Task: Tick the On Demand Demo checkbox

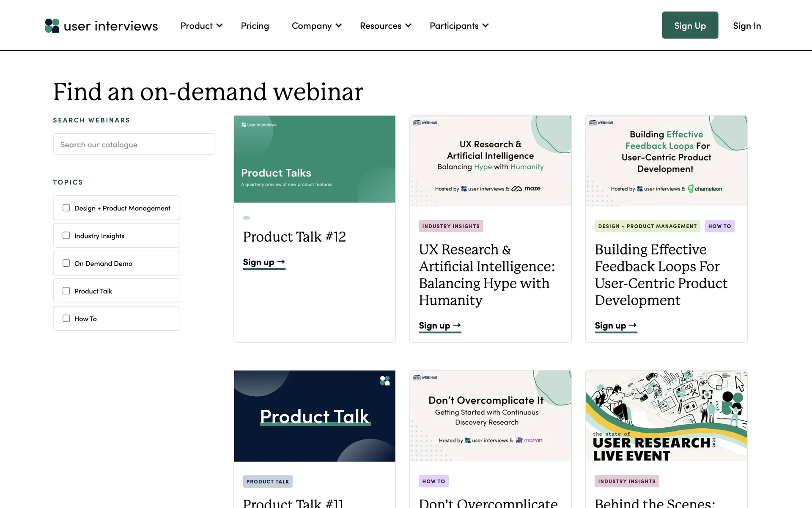Action: 66,263
